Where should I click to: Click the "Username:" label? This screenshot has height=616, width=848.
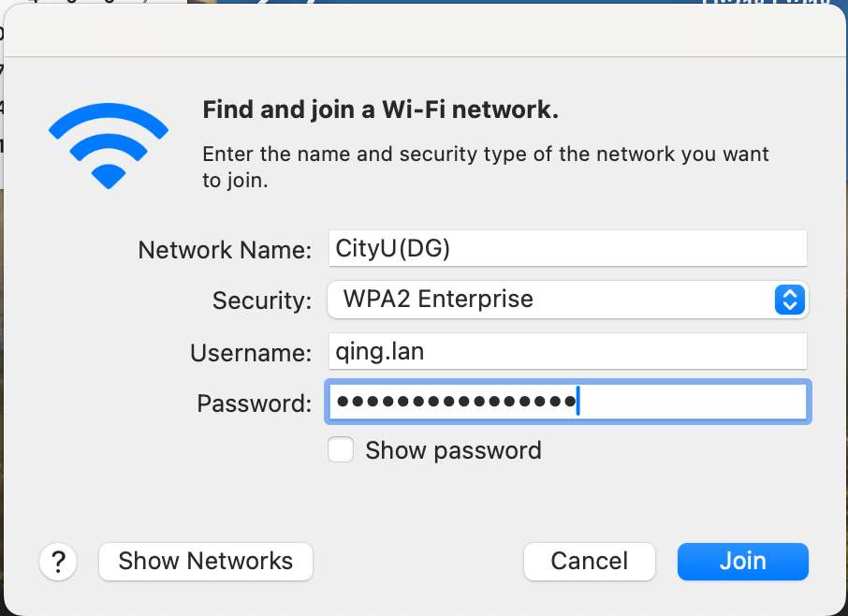[251, 353]
